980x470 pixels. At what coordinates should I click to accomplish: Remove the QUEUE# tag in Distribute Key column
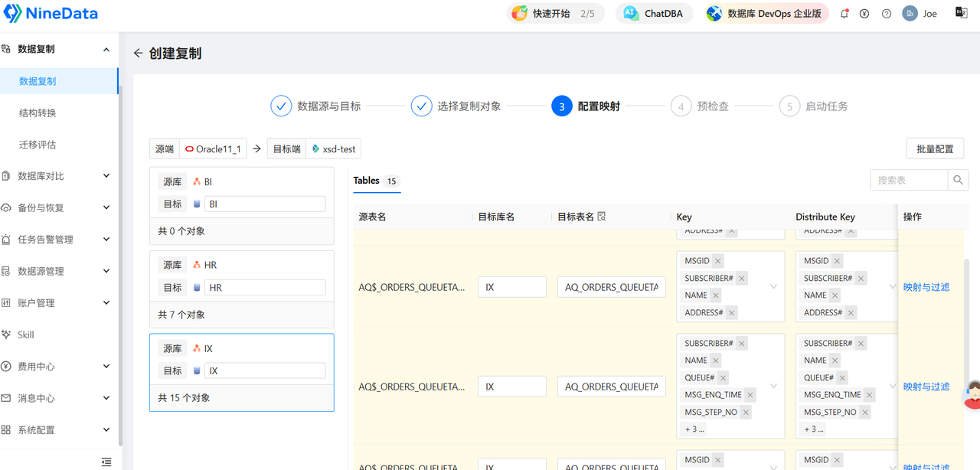[842, 377]
